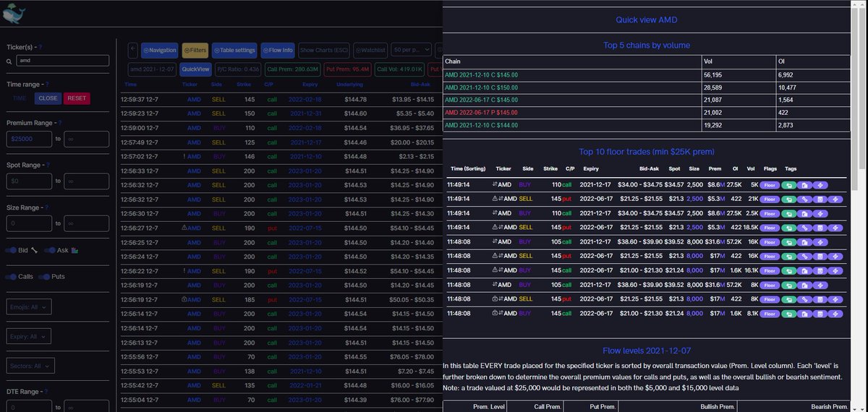Click the Put Prem: 95.4M stat badge
The height and width of the screenshot is (412, 868).
[349, 69]
